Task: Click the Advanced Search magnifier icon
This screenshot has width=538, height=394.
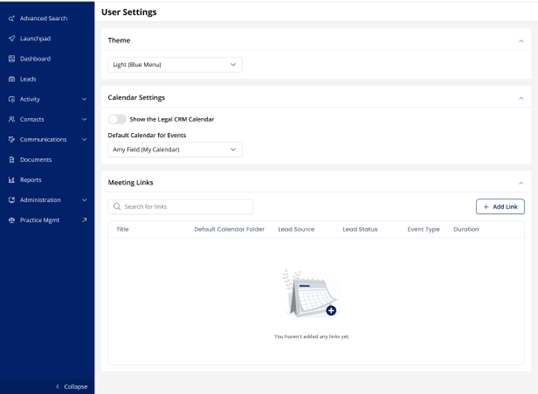Action: click(12, 19)
